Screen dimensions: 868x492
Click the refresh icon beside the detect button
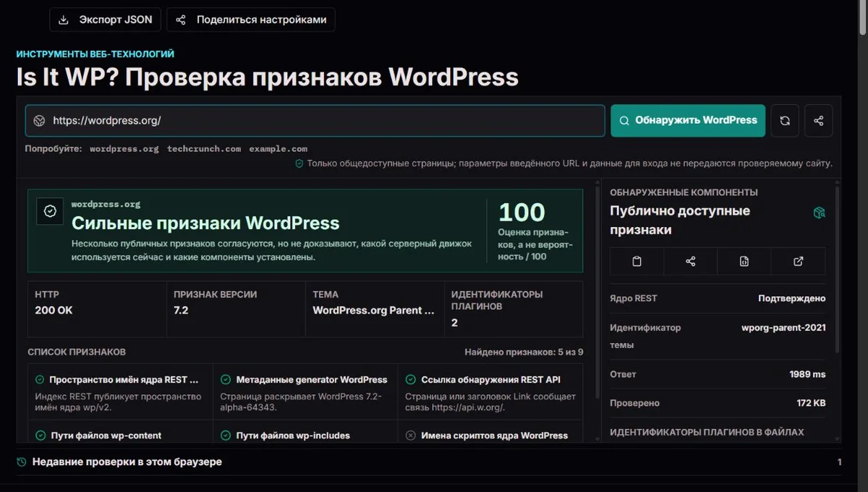pos(785,121)
